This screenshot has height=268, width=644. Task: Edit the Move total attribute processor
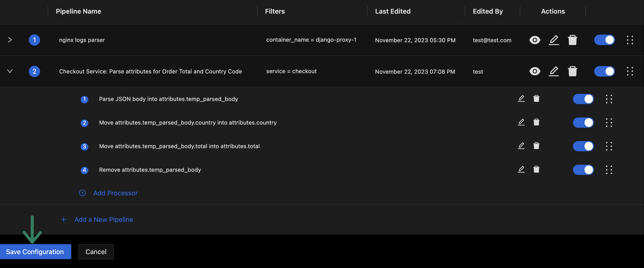pyautogui.click(x=521, y=146)
